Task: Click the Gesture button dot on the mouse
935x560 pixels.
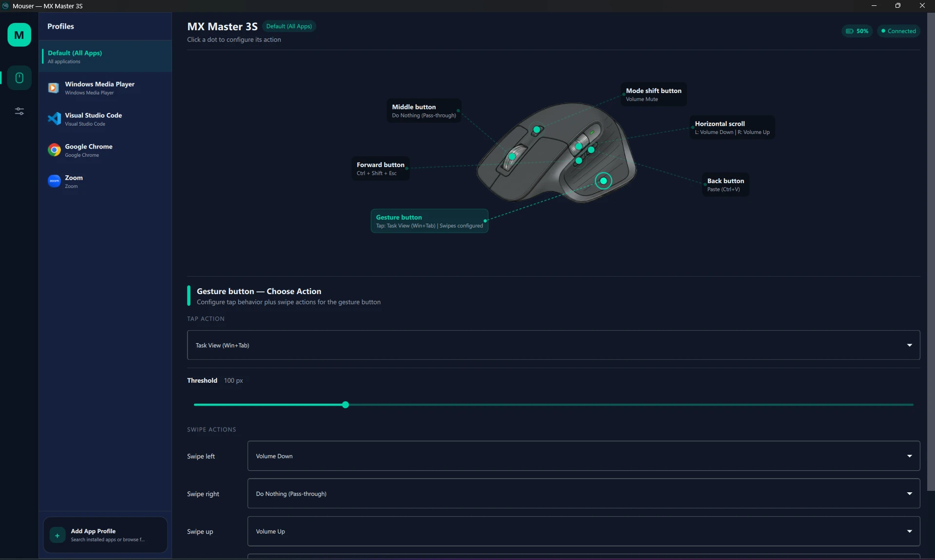Action: 603,181
